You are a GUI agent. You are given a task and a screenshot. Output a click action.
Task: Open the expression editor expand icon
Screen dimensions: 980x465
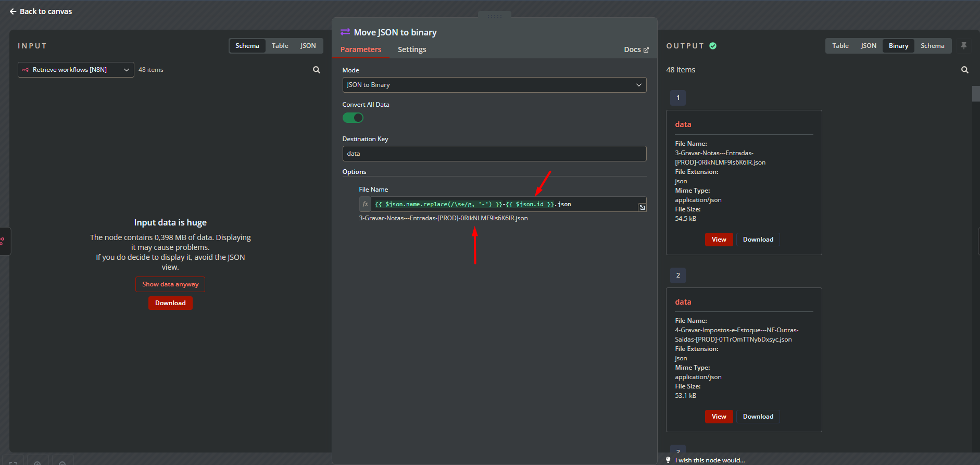click(642, 207)
